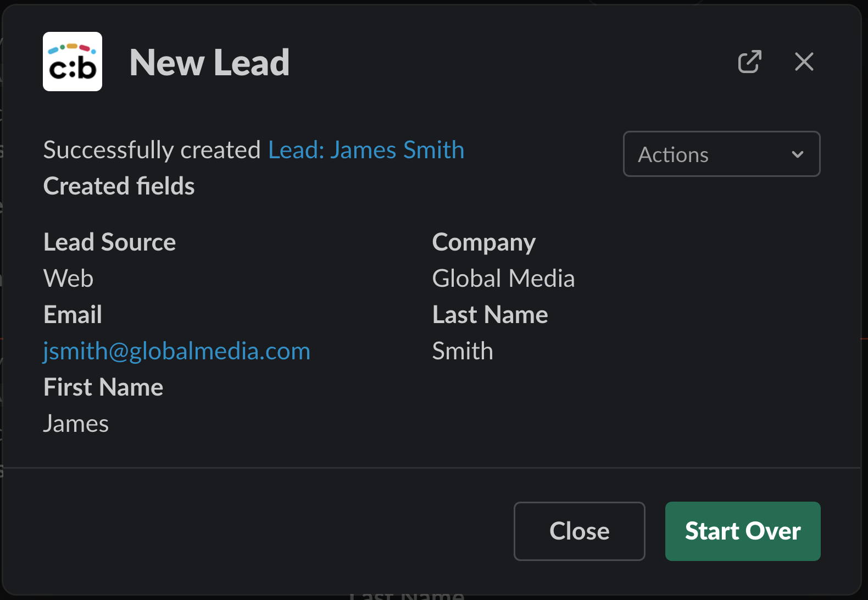Dismiss the dialog with the X icon

coord(804,62)
